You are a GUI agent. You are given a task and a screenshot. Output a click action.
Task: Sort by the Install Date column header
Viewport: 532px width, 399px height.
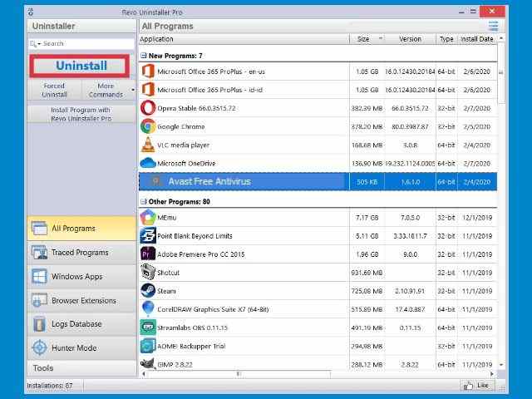477,39
